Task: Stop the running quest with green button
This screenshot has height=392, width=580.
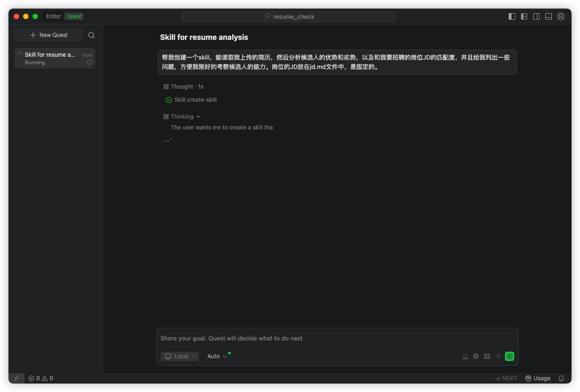Action: coord(509,356)
